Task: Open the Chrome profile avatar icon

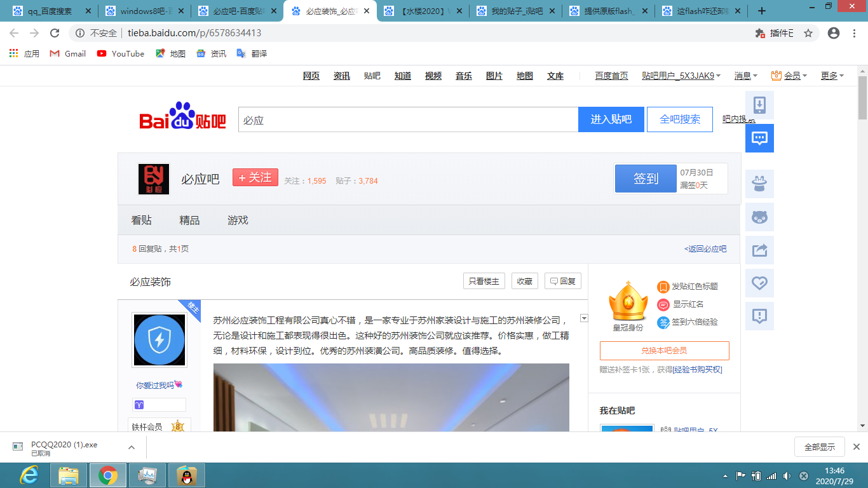Action: [x=834, y=33]
